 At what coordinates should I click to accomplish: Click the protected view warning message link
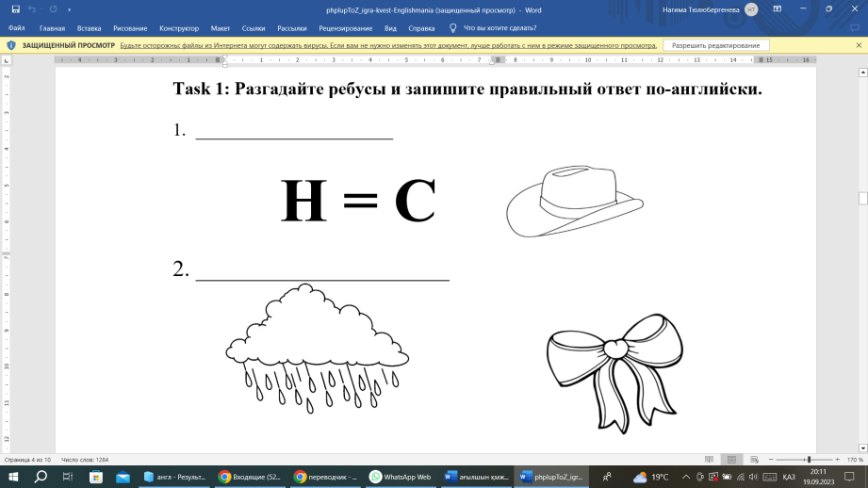coord(388,45)
